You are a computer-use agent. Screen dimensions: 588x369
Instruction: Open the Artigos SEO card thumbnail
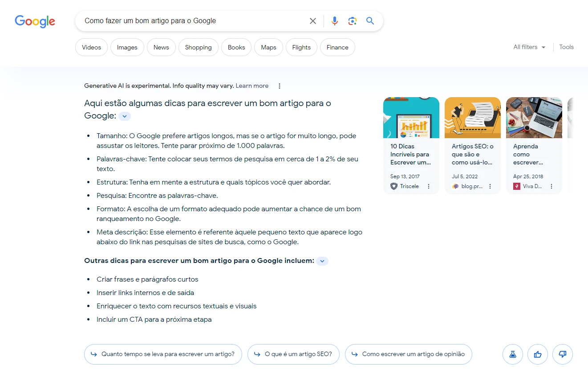point(473,118)
